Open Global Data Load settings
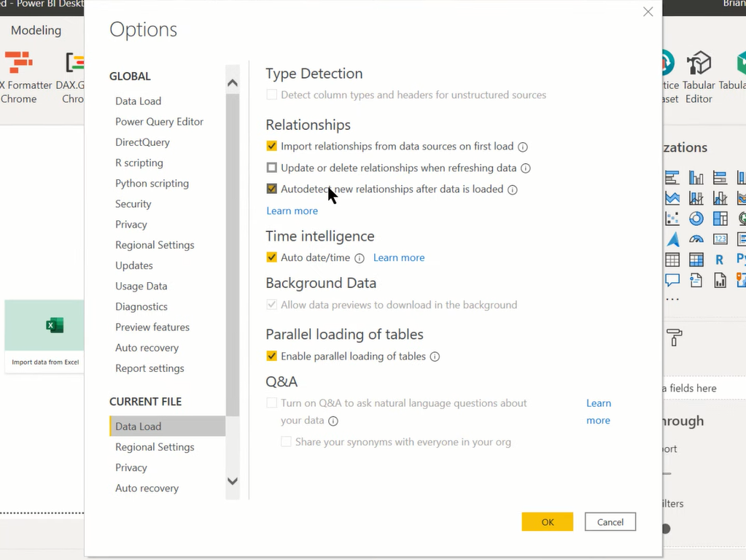Viewport: 746px width, 560px height. point(138,101)
